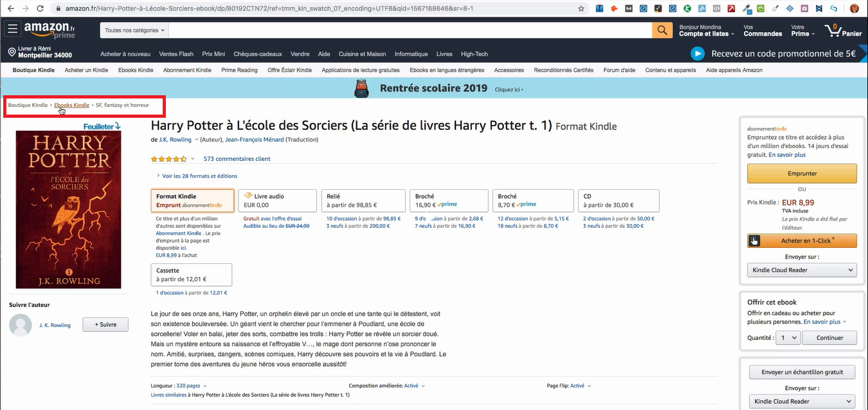Click the Chrome profile avatar
The height and width of the screenshot is (410, 868).
coord(854,8)
